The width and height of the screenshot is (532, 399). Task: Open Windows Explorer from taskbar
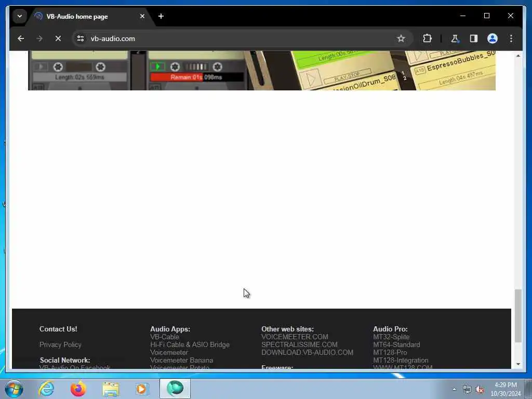(x=111, y=389)
